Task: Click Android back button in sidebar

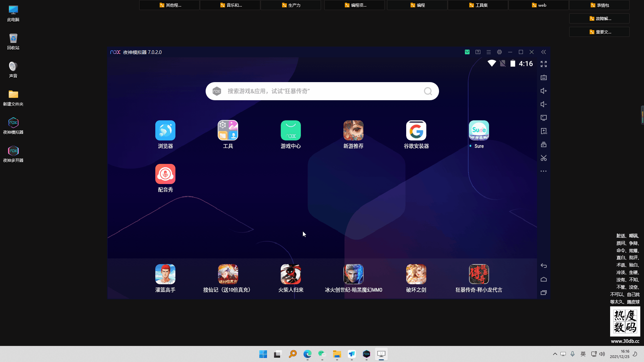Action: [544, 266]
